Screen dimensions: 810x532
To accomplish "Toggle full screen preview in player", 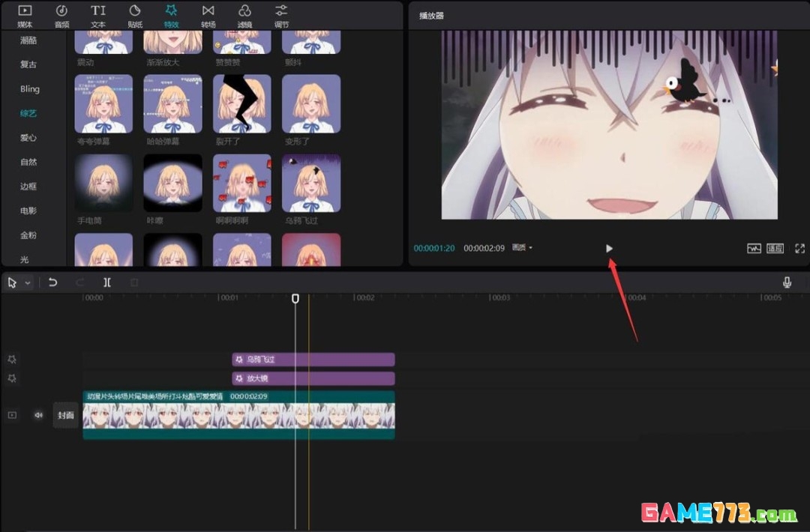I will coord(799,248).
